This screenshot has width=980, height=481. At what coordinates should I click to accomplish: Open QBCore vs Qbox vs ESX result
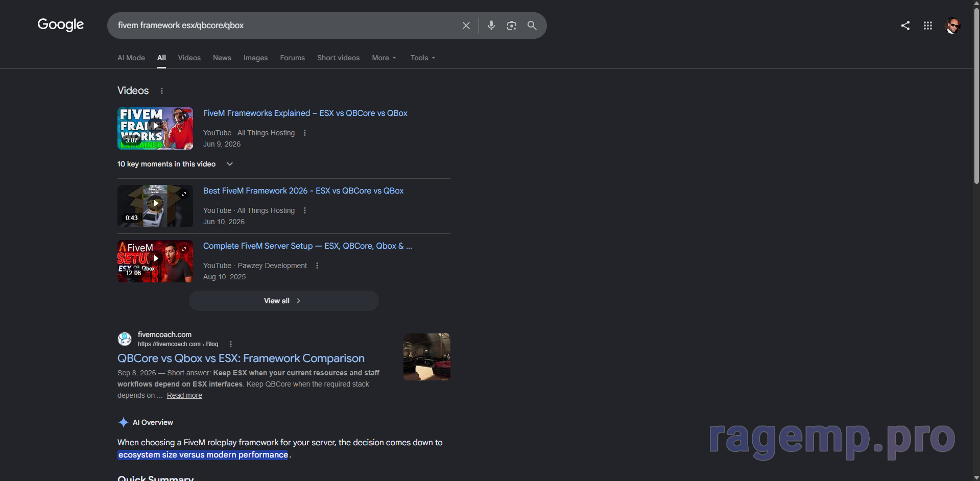pyautogui.click(x=241, y=358)
